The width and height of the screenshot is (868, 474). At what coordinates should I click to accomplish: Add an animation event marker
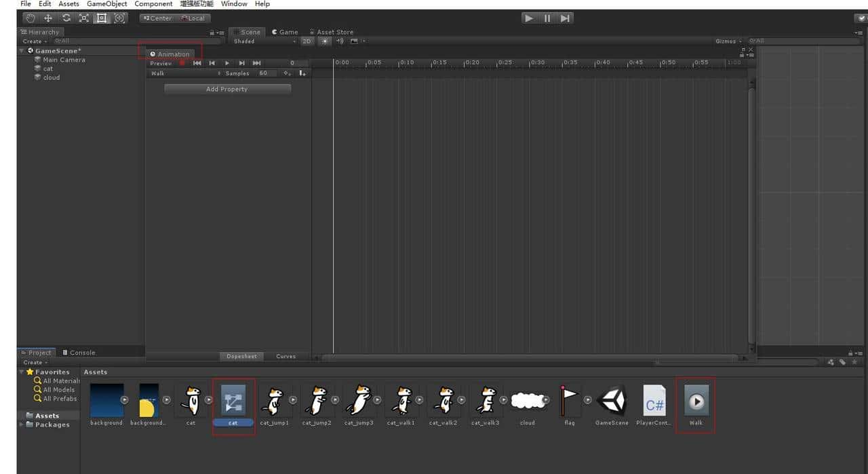tap(302, 73)
